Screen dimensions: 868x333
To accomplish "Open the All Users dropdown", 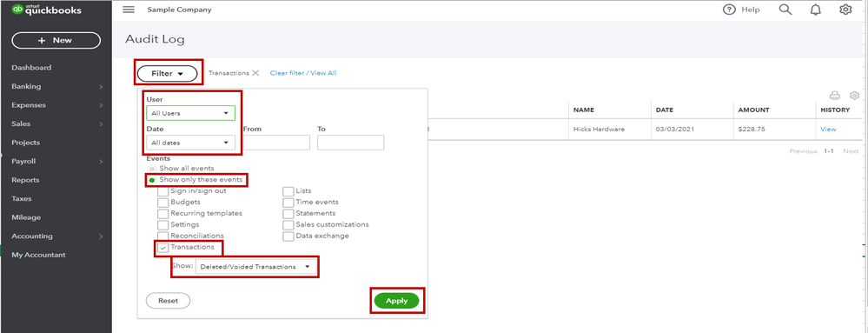I will 190,113.
